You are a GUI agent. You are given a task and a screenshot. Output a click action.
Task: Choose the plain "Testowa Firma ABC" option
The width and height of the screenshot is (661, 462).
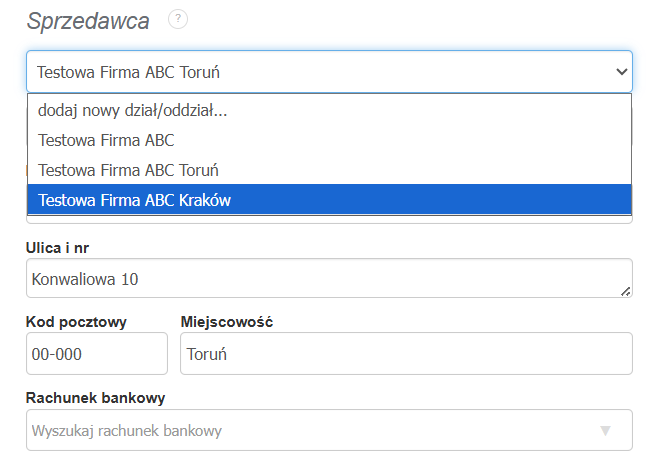(106, 140)
